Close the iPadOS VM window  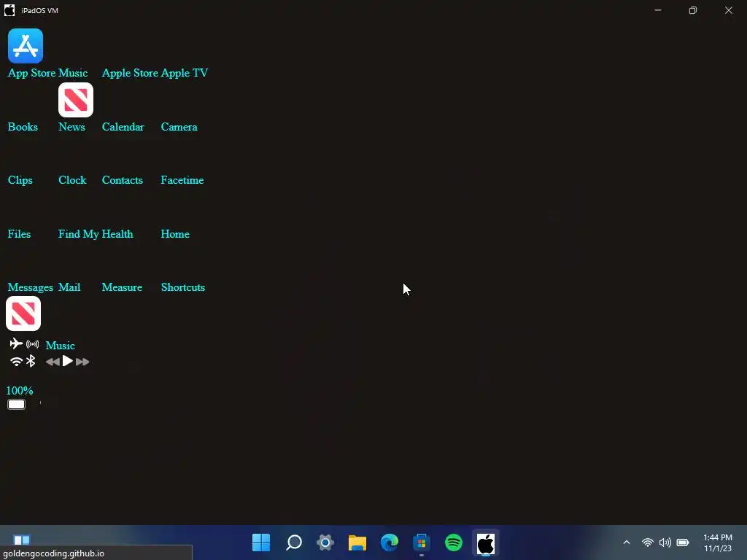729,10
